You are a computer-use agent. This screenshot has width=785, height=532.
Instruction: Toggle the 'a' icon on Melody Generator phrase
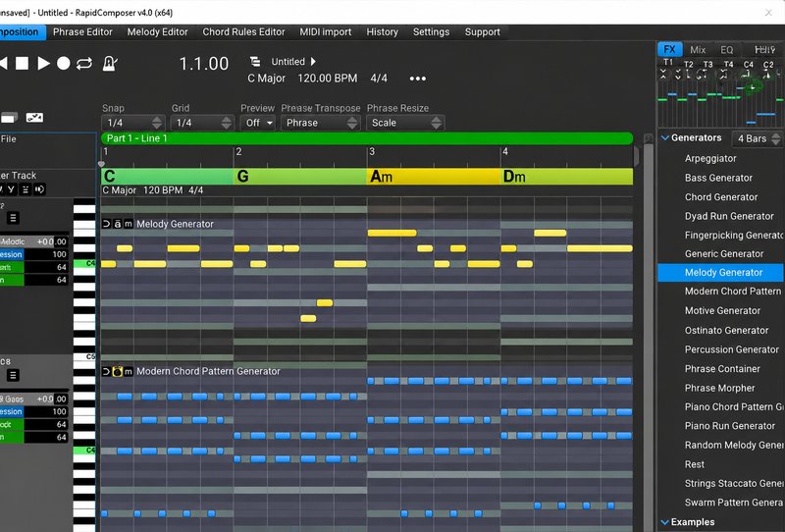point(117,224)
